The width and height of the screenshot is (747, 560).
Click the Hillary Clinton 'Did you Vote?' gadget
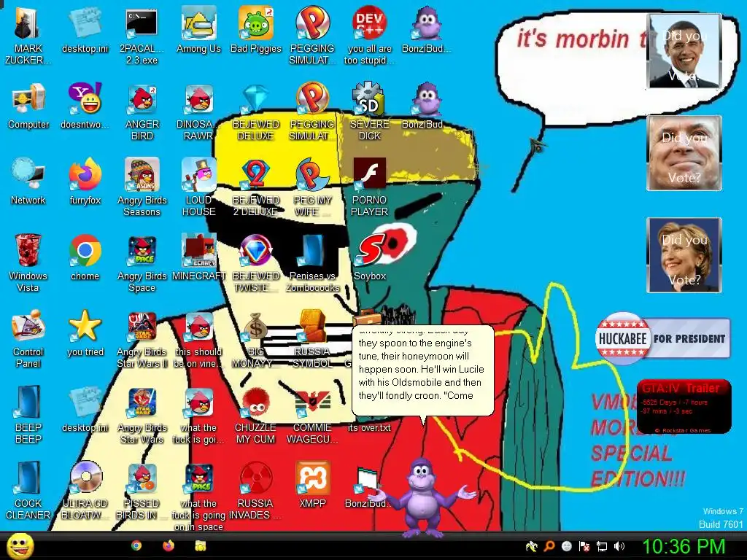click(684, 254)
